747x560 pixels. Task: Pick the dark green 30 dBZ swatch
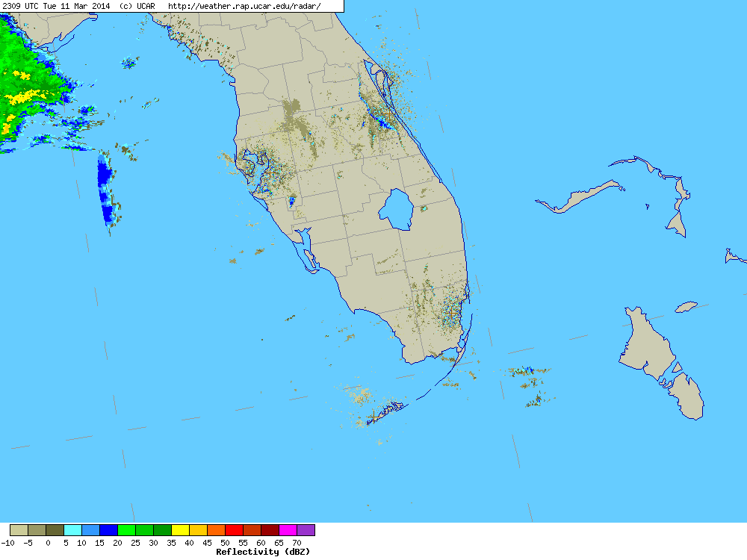pyautogui.click(x=163, y=530)
